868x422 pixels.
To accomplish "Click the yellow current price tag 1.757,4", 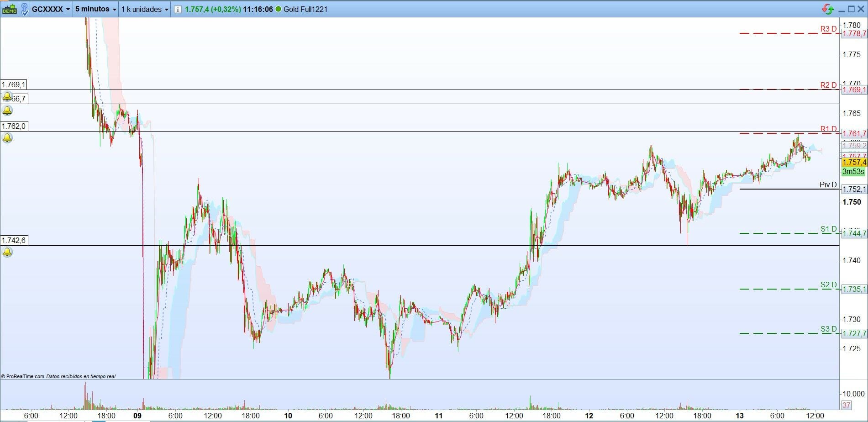I will click(854, 163).
